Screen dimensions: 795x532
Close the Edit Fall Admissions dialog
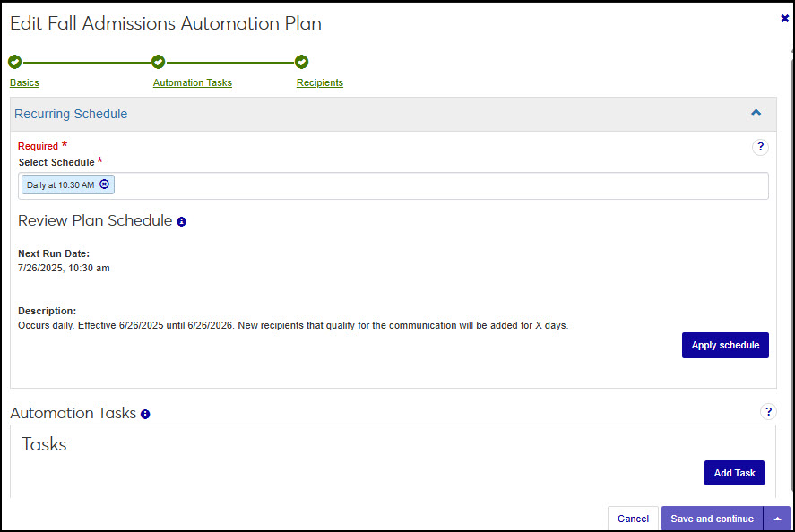click(784, 18)
